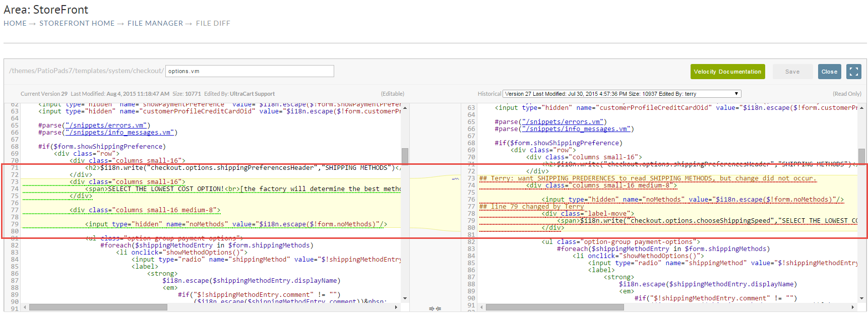Click the diff chunk copy arrow
868x313 pixels.
coord(456,178)
